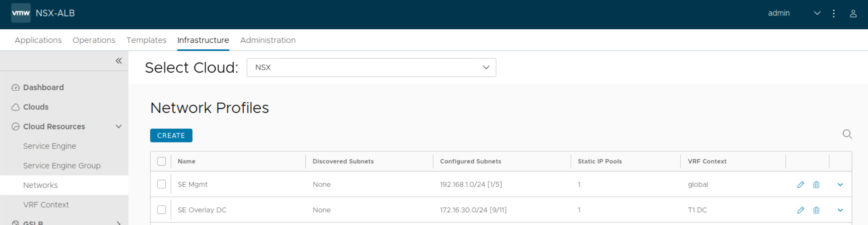Open the user profile icon in header
This screenshot has width=868, height=225.
coord(853,13)
